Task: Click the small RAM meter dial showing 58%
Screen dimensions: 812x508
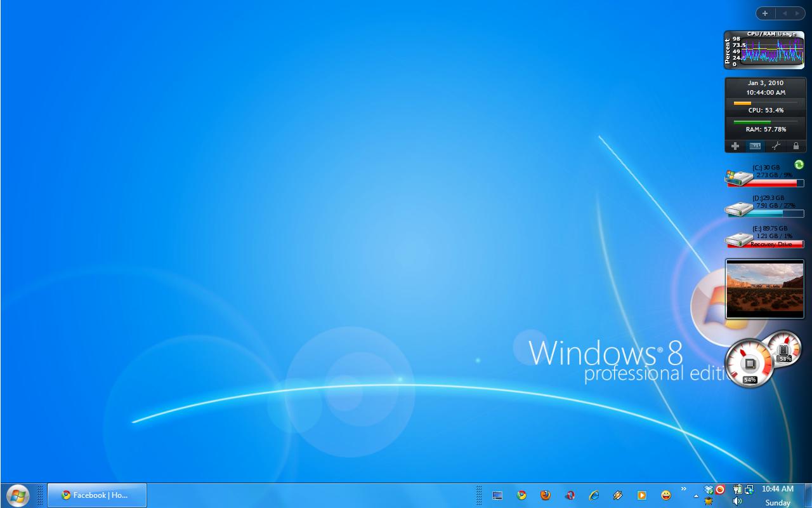Action: pyautogui.click(x=783, y=349)
